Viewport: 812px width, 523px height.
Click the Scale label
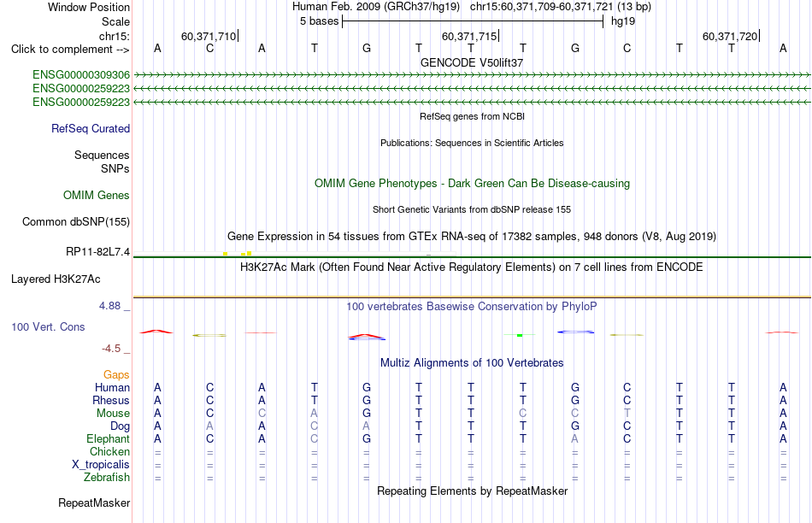(x=116, y=21)
